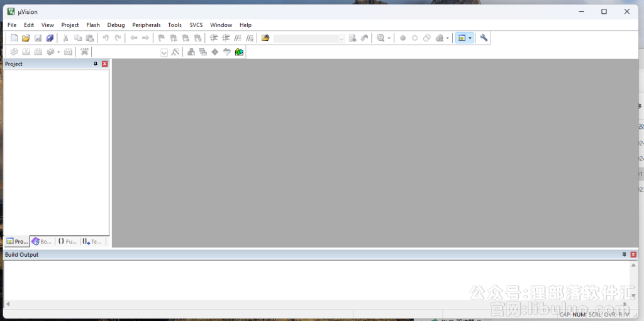
Task: Click the Open file folder icon
Action: pyautogui.click(x=26, y=38)
